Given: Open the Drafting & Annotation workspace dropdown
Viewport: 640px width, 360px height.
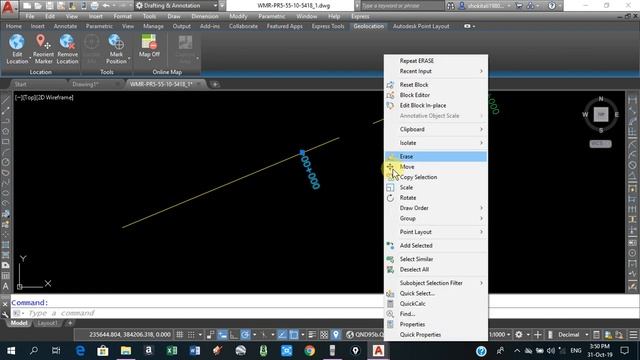Looking at the screenshot, I should click(177, 6).
